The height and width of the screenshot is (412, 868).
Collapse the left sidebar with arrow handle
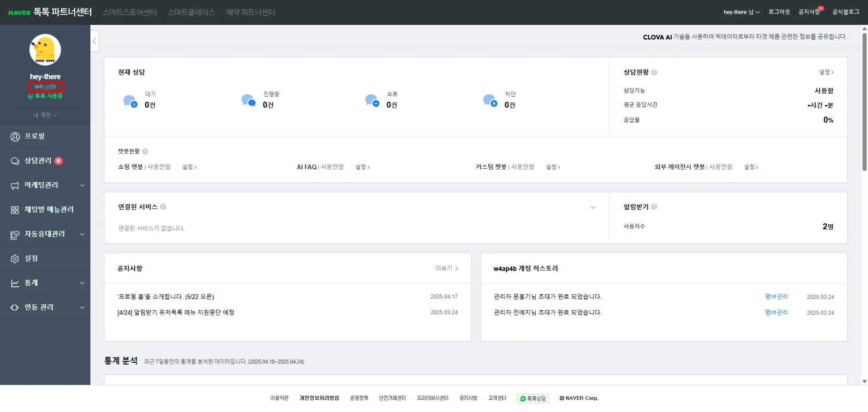click(94, 41)
